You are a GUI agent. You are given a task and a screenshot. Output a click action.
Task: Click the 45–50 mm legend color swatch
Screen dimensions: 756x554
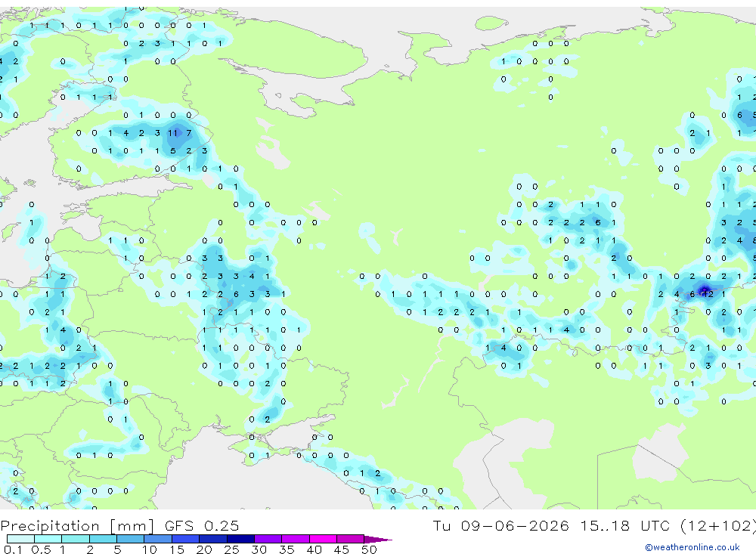point(351,539)
